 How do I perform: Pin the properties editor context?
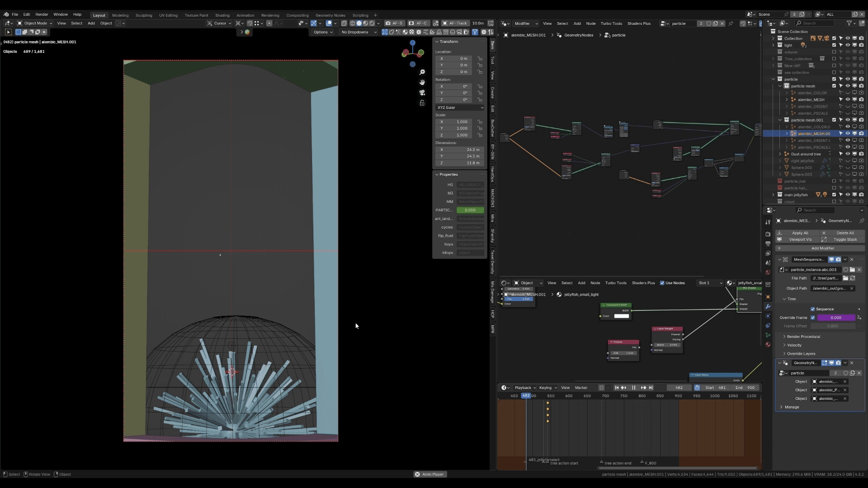(x=861, y=221)
